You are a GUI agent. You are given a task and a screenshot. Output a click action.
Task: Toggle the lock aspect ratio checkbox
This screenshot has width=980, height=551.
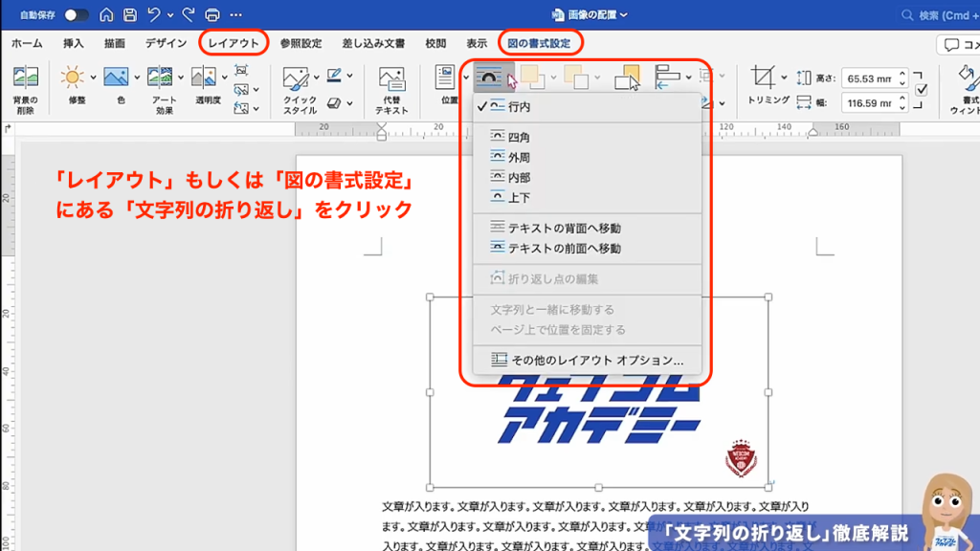921,89
